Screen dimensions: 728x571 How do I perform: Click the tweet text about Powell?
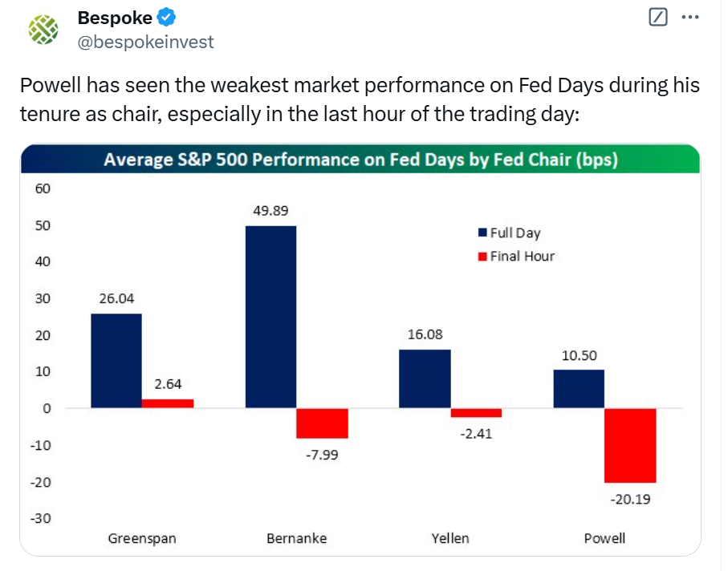pyautogui.click(x=359, y=99)
